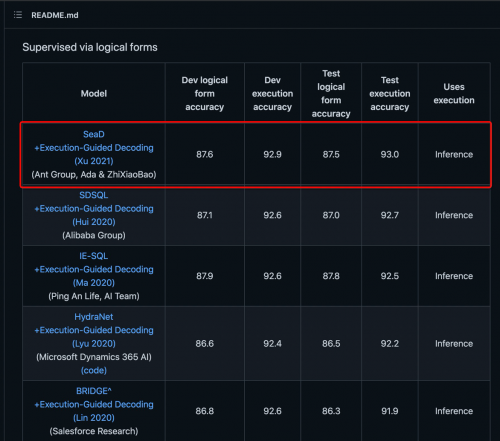Open the HydraNet model link

point(94,317)
